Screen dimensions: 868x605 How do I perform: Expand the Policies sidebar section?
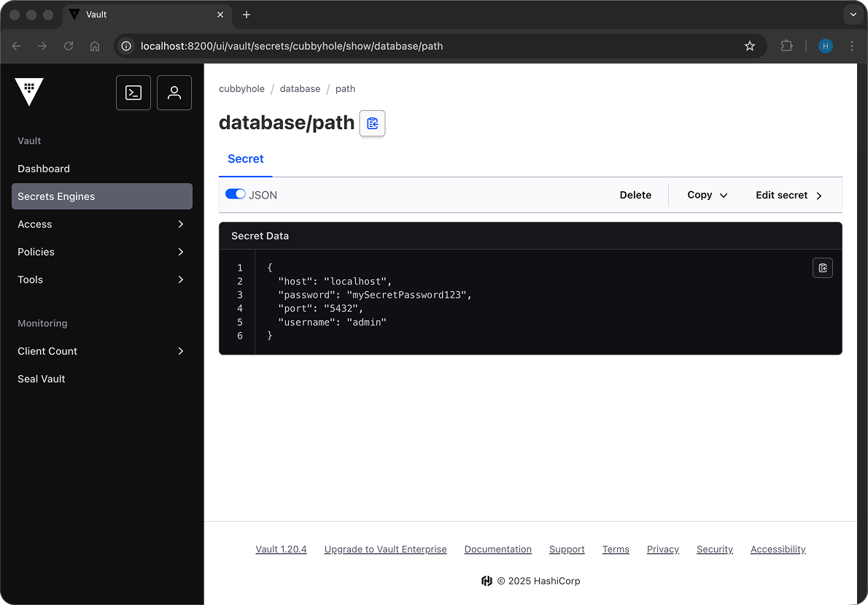click(x=101, y=252)
